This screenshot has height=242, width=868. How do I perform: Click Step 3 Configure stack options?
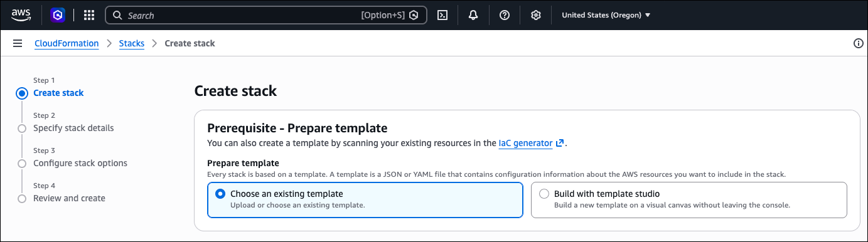80,163
